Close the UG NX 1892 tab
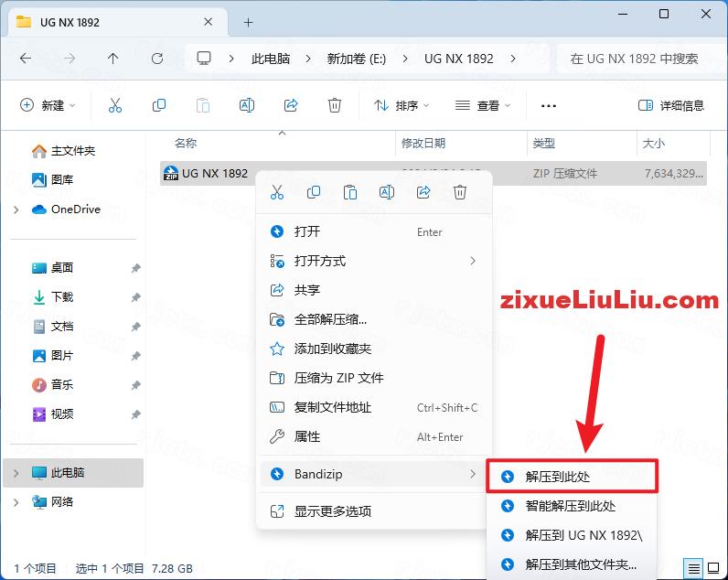The image size is (728, 580). (x=208, y=22)
